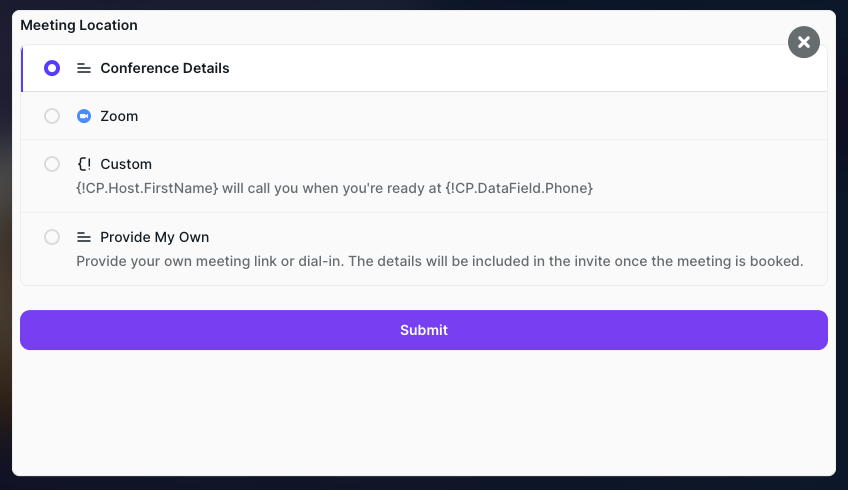
Task: Click the Zoom video camera icon
Action: [84, 116]
